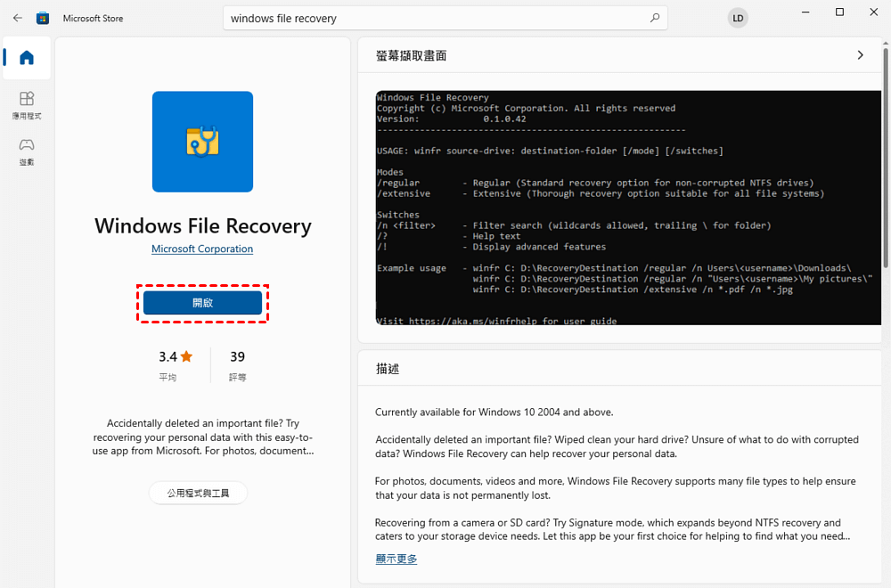This screenshot has width=891, height=588.
Task: Go to the Home sidebar icon
Action: coord(27,57)
